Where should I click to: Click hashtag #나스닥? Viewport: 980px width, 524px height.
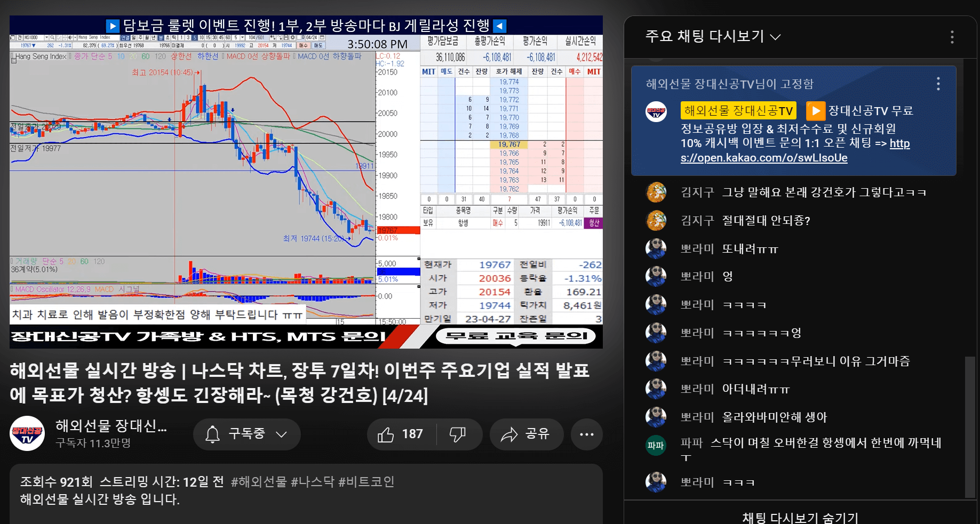tap(313, 482)
